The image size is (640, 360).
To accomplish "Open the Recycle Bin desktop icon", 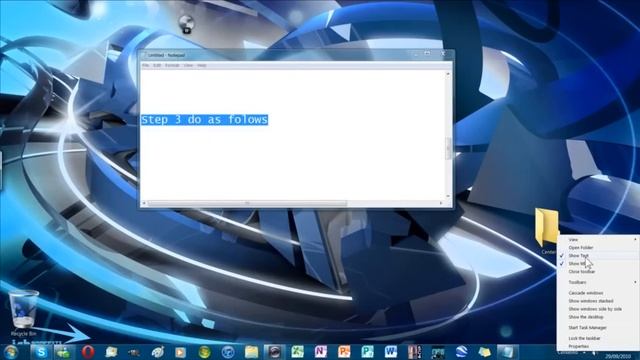I will 23,313.
